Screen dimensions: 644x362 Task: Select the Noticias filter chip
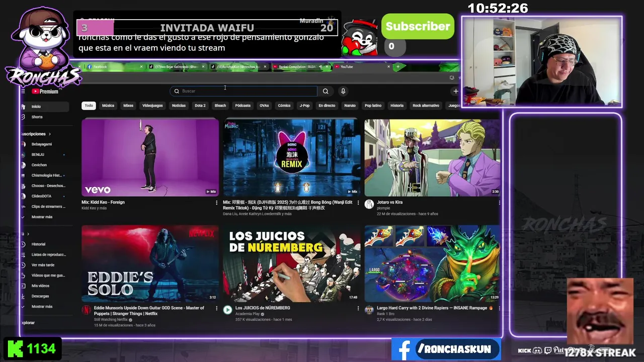tap(179, 106)
